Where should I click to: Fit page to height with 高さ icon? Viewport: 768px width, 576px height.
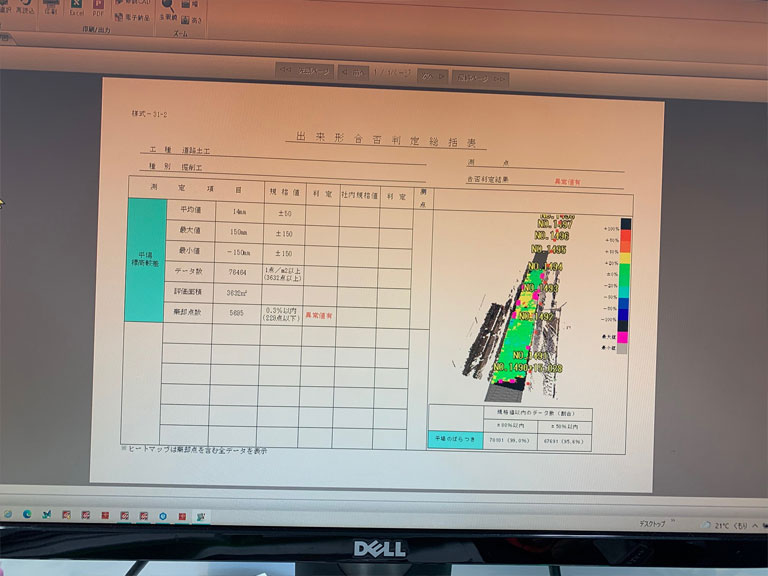click(191, 20)
